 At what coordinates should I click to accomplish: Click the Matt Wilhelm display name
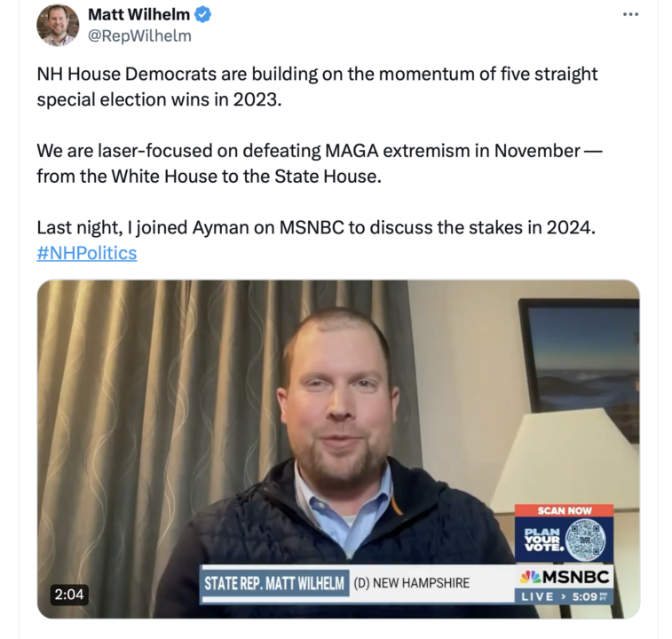138,14
